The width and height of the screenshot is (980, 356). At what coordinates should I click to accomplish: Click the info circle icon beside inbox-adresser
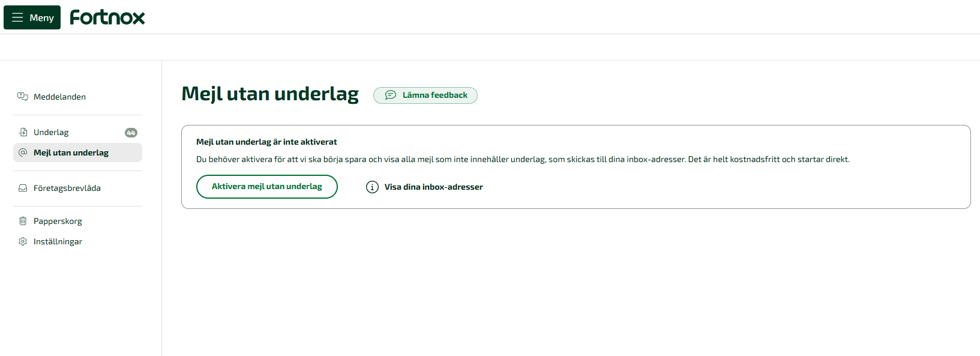[x=372, y=187]
